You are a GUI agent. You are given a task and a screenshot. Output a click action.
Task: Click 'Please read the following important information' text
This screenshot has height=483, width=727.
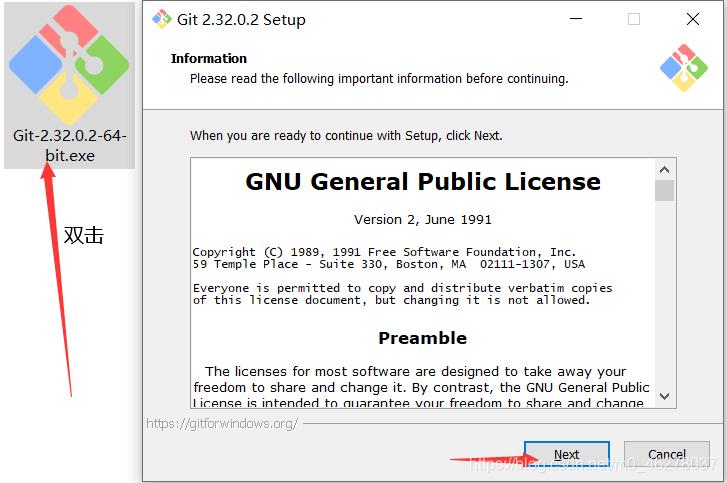tap(379, 78)
